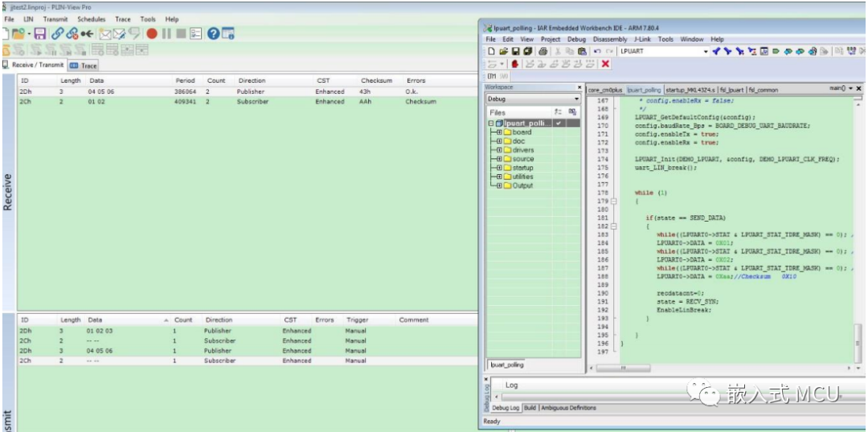Switch to the Trace tab
The height and width of the screenshot is (432, 868).
(x=83, y=65)
